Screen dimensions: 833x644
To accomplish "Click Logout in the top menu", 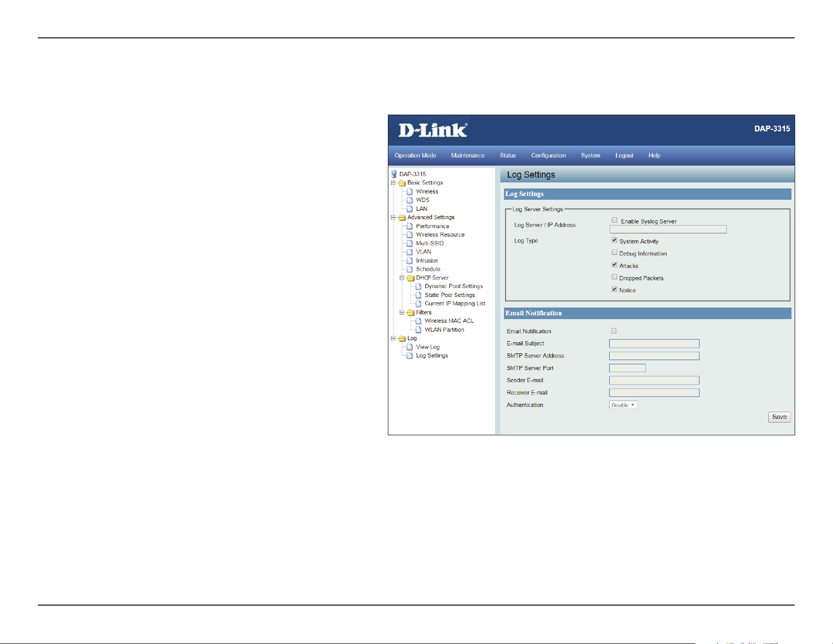I will 624,156.
